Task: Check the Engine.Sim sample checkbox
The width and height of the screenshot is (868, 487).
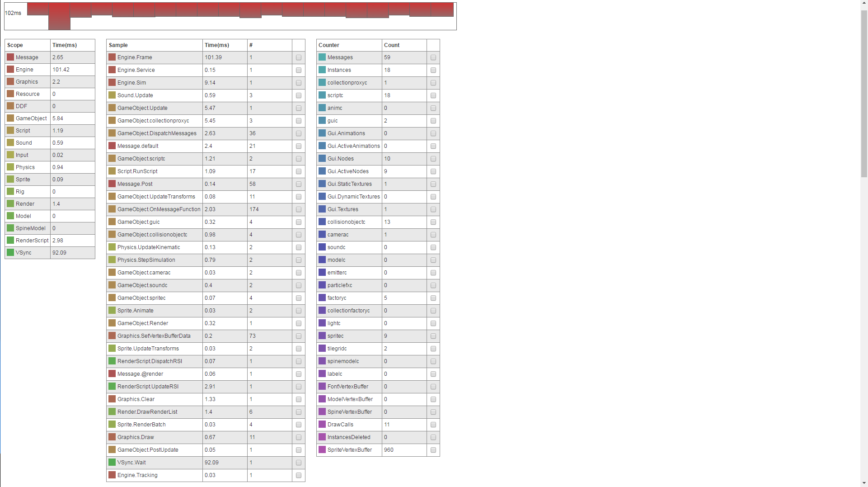Action: click(x=299, y=83)
